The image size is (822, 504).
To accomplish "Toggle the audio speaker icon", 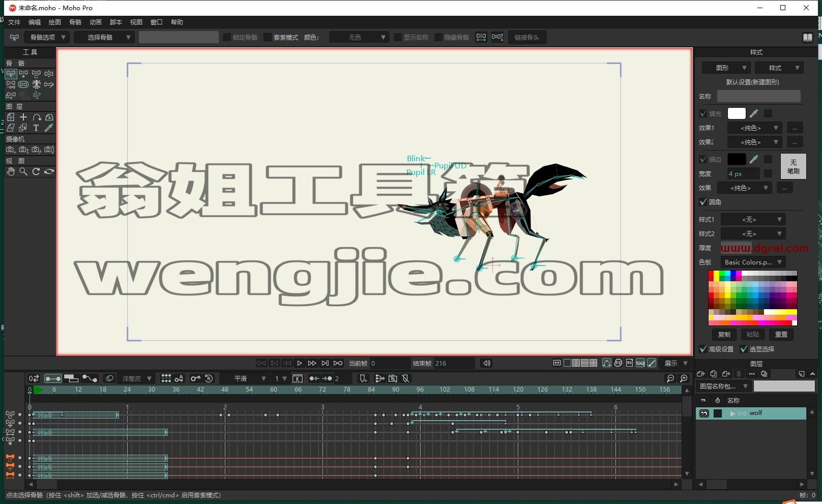I will [x=487, y=363].
